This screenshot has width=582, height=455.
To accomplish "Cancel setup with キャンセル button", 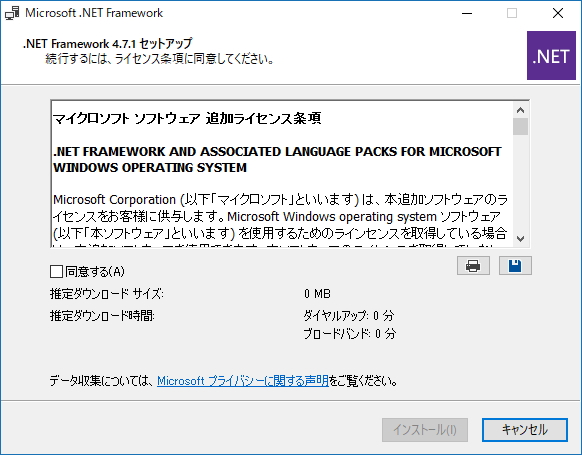I will (525, 430).
